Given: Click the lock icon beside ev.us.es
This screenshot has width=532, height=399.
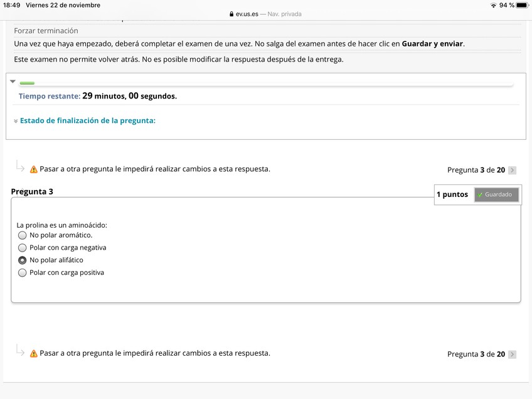Looking at the screenshot, I should coord(231,14).
